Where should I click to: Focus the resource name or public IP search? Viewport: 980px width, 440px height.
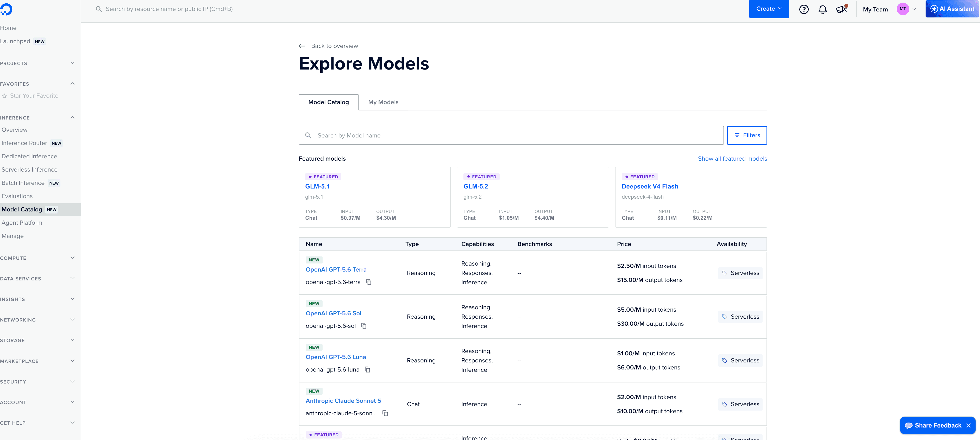169,9
